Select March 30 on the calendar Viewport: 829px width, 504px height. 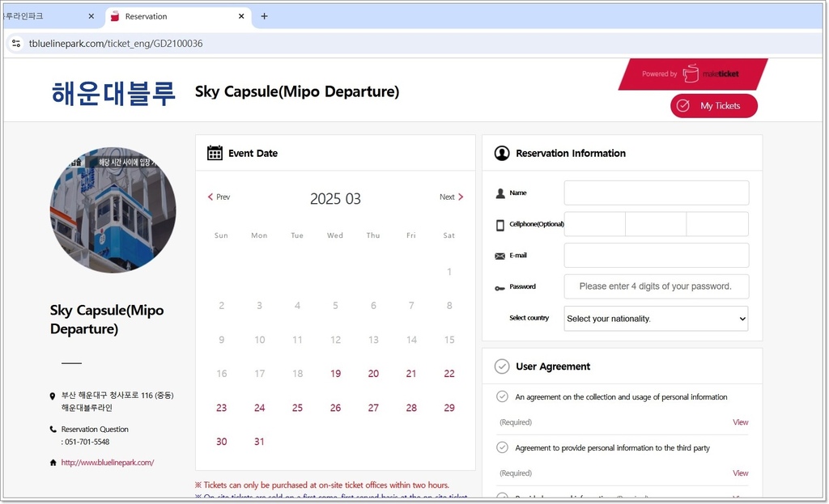[222, 442]
